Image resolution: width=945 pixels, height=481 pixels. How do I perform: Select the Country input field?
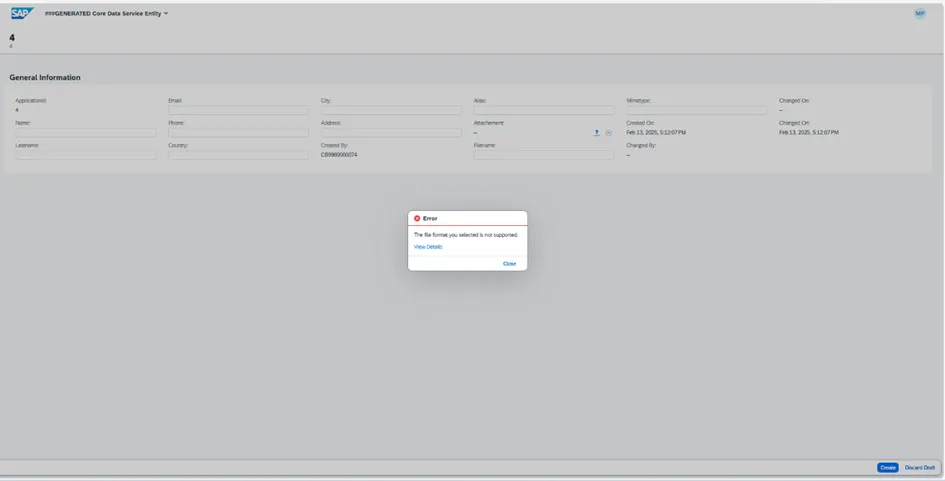tap(238, 155)
